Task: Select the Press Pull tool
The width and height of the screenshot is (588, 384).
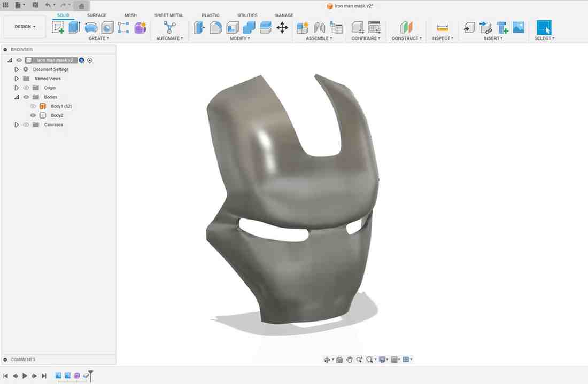Action: pos(199,28)
